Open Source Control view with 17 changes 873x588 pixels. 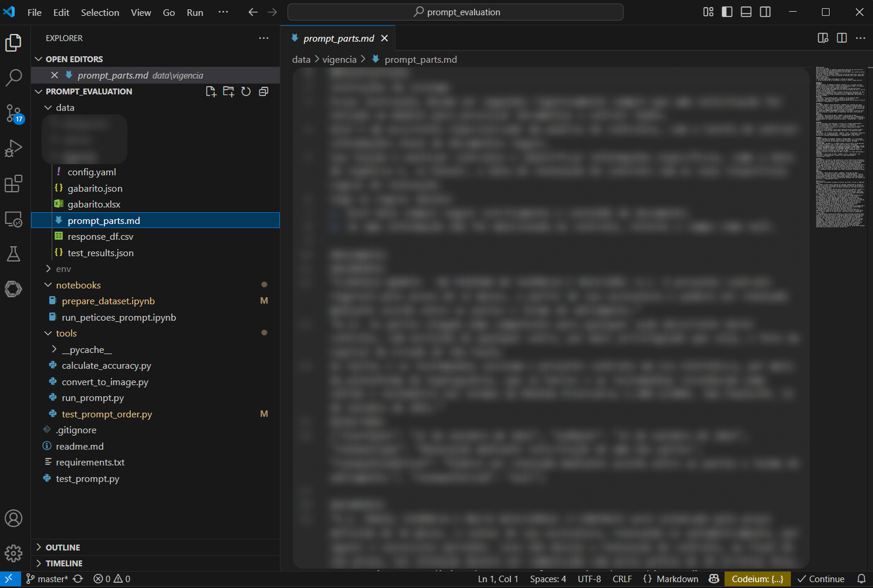click(13, 113)
